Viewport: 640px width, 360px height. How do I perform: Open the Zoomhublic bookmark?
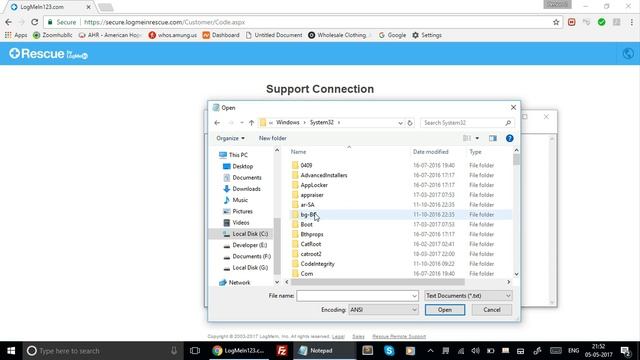click(x=53, y=35)
